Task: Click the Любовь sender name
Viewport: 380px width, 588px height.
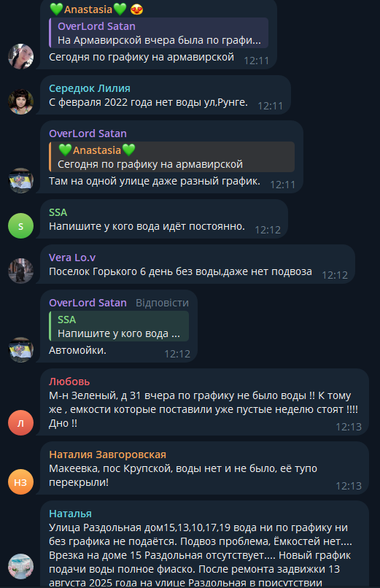Action: coord(69,382)
